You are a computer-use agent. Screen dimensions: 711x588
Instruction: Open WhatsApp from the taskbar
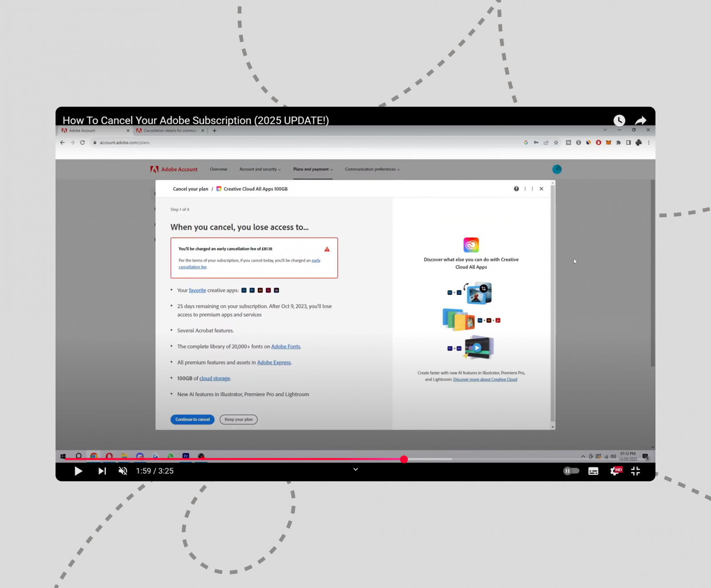[171, 456]
